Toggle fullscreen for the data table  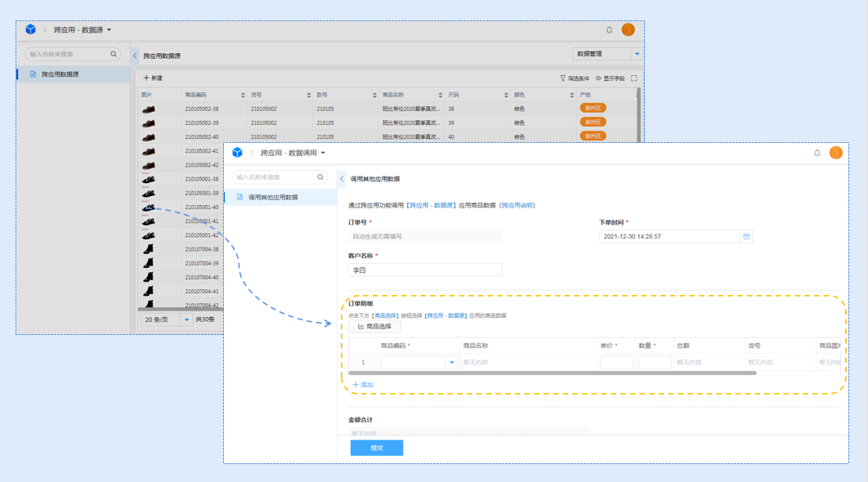(x=633, y=78)
